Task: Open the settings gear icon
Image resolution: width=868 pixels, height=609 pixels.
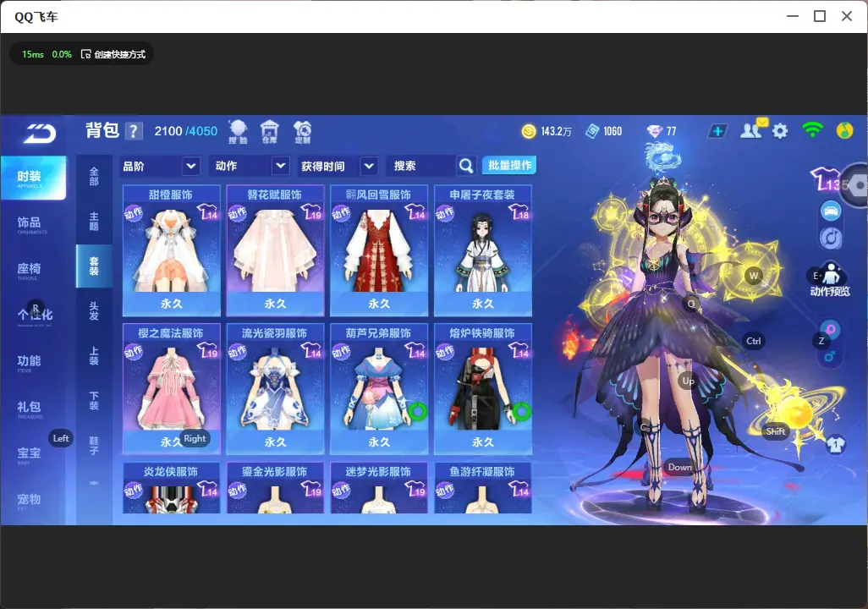Action: [780, 131]
